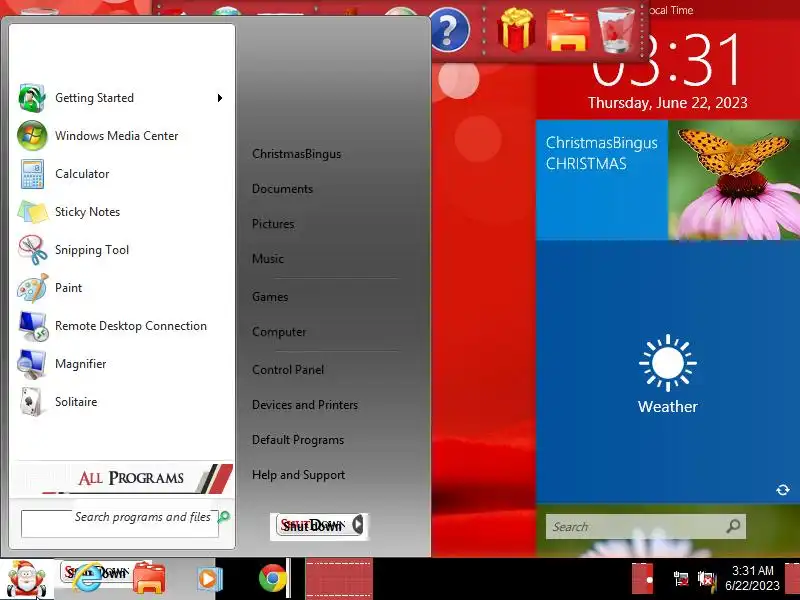Viewport: 800px width, 600px height.
Task: Open the Weather tile
Action: click(667, 372)
